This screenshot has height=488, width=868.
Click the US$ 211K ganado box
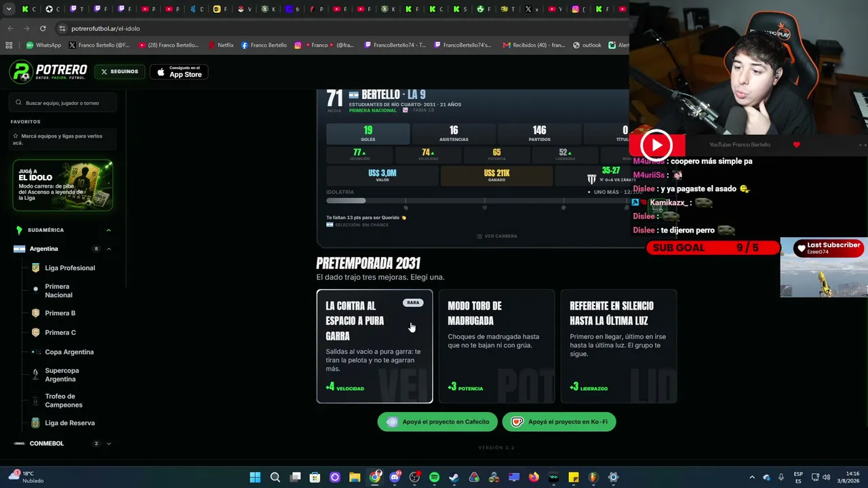coord(496,176)
